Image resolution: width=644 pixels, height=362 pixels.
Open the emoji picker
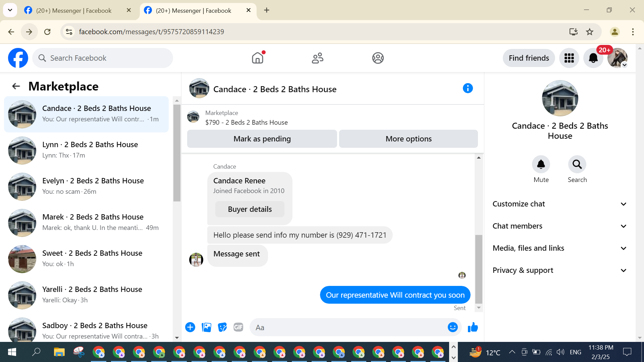[453, 327]
